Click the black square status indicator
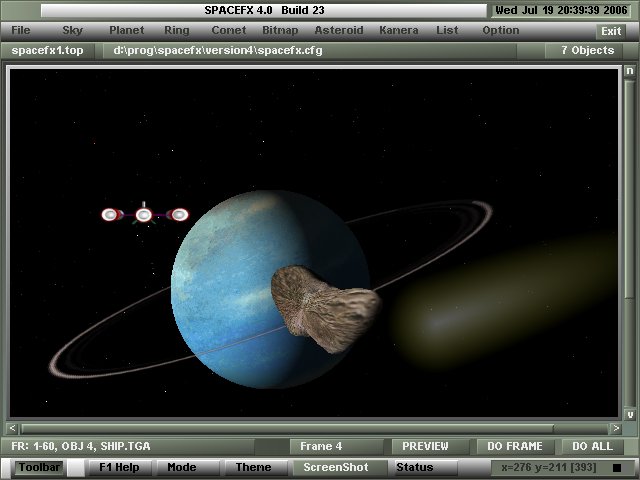The height and width of the screenshot is (480, 640). [617, 468]
